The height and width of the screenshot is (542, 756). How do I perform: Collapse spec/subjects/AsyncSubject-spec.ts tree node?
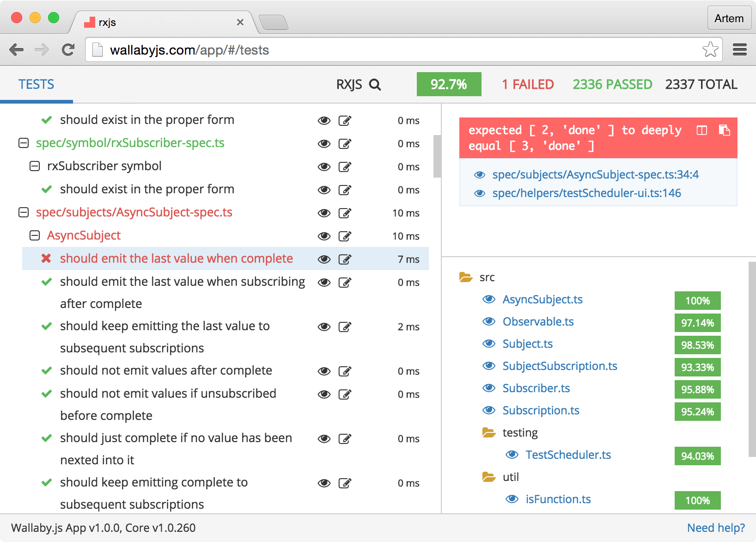coord(24,212)
